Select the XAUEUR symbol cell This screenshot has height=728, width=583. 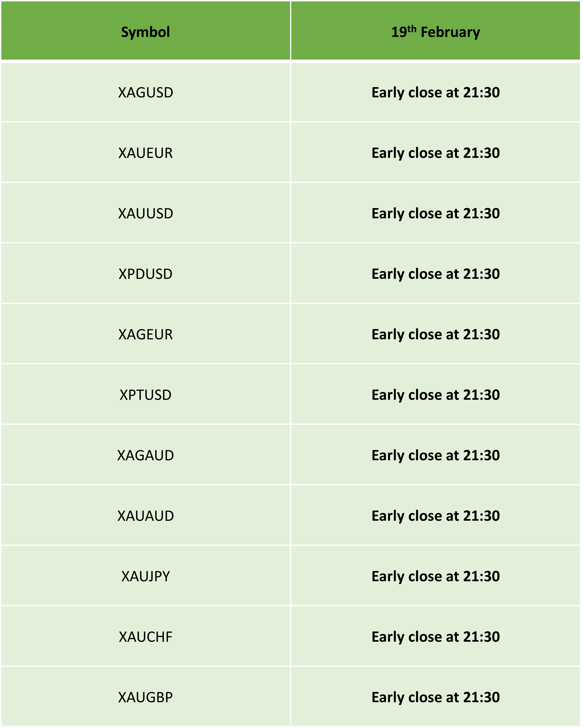point(145,153)
